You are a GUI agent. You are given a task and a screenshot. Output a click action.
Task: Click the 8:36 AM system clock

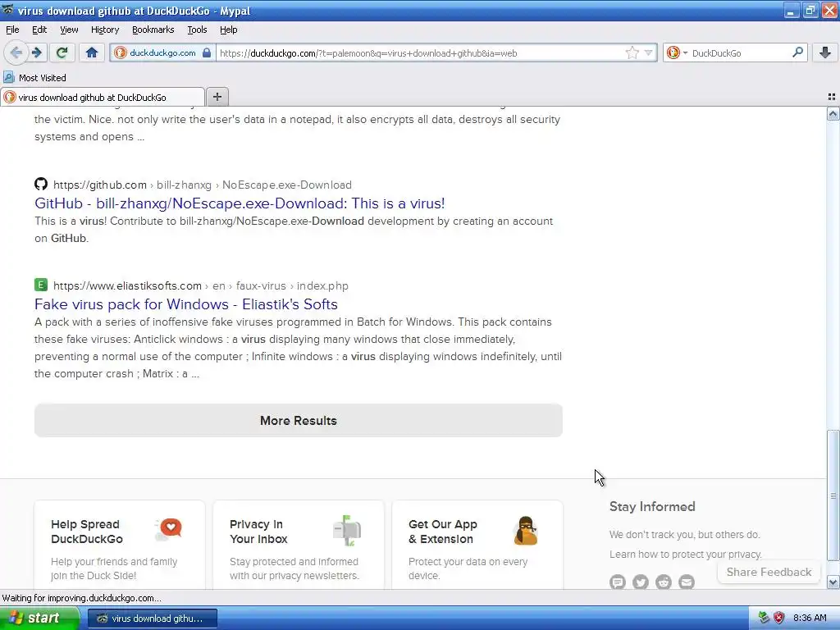point(810,619)
